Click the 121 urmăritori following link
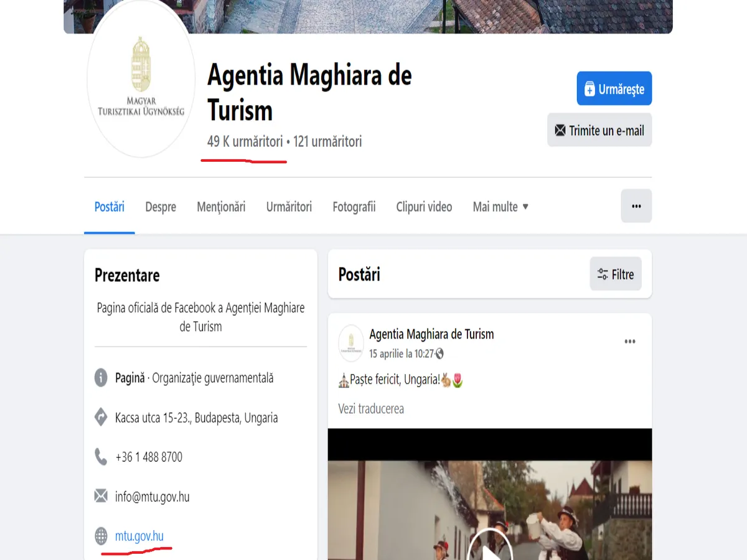747x560 pixels. pos(327,142)
